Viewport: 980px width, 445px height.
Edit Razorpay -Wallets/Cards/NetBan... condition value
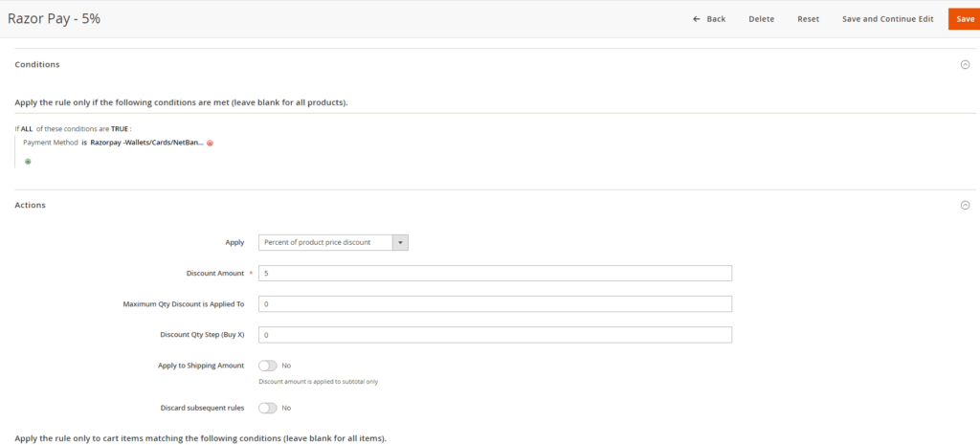(146, 143)
